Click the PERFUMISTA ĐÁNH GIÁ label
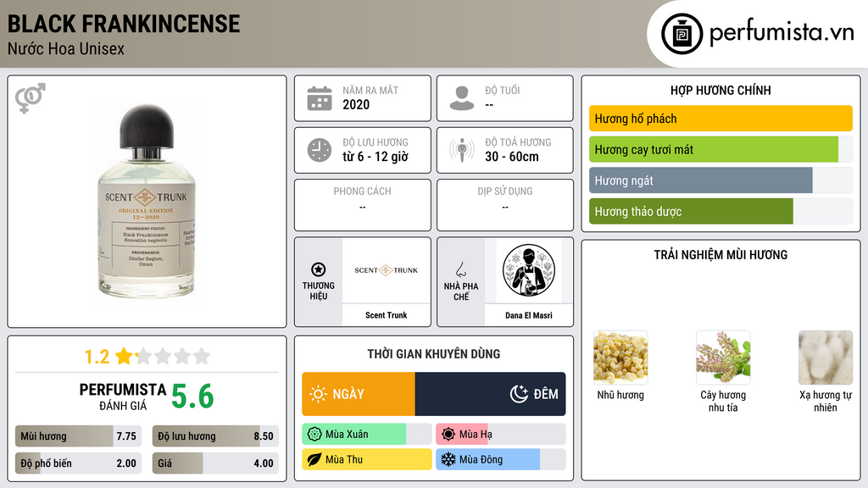 point(123,396)
